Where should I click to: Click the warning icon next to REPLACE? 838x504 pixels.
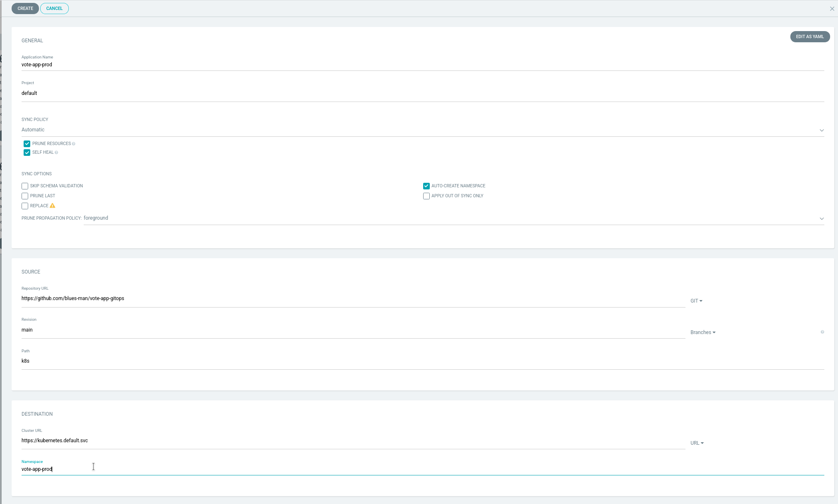pos(52,205)
